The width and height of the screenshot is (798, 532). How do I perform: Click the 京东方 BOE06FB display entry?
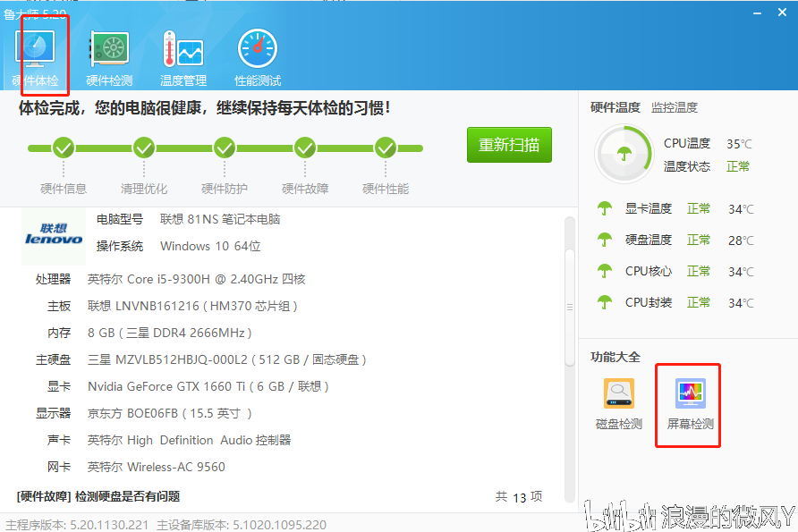[169, 413]
